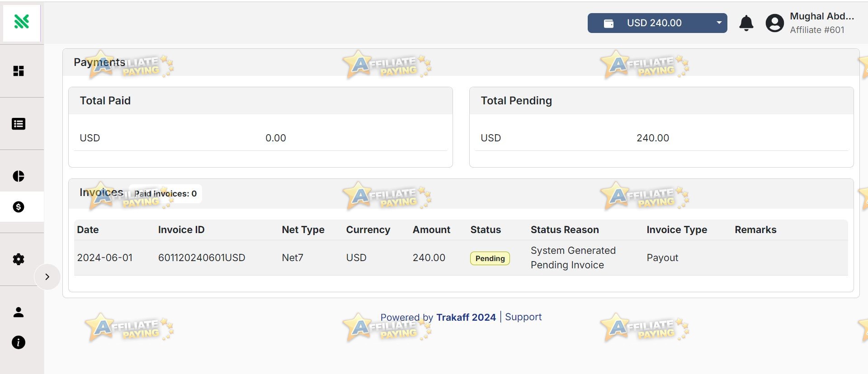Open the dashboard grid icon in sidebar
This screenshot has height=374, width=868.
click(19, 71)
